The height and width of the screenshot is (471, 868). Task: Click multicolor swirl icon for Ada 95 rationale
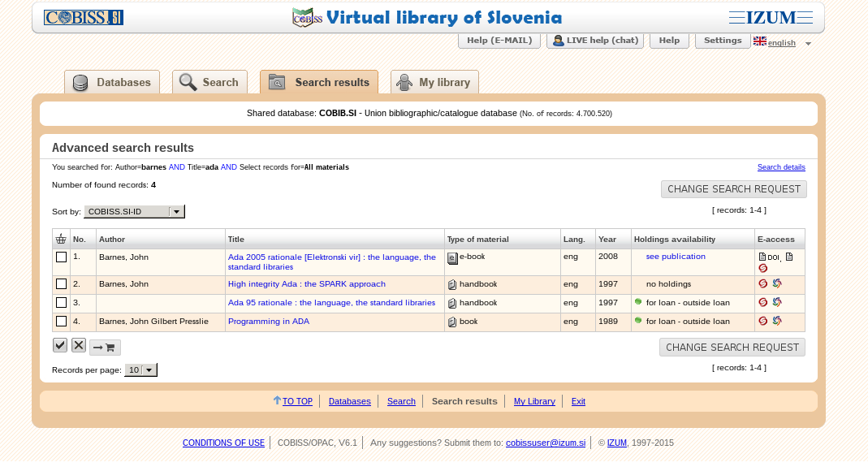[x=777, y=302]
